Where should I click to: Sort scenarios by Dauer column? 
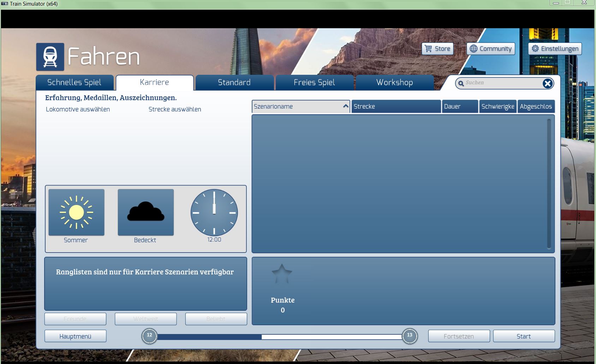[460, 107]
